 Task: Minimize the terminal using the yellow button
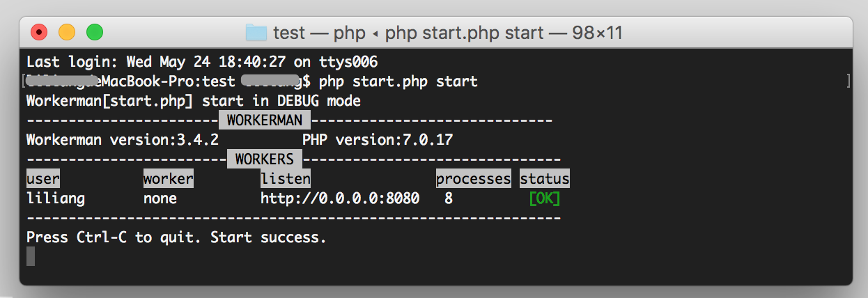click(66, 32)
